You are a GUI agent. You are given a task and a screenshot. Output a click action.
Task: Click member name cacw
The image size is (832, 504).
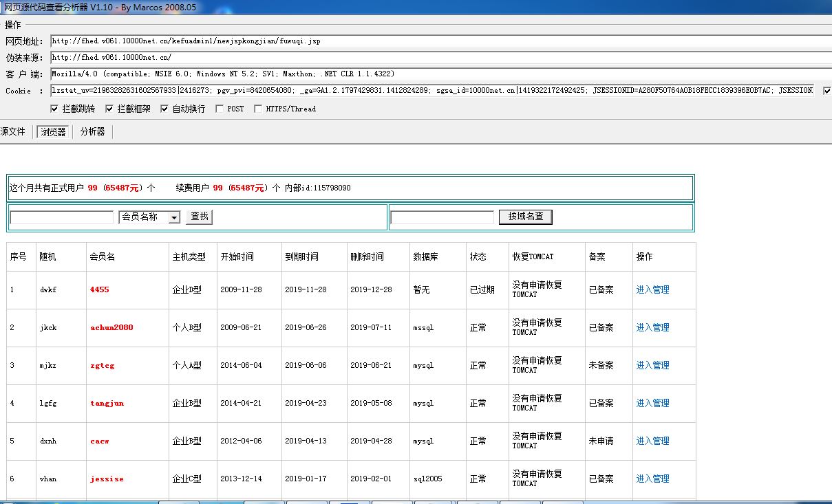(x=99, y=441)
